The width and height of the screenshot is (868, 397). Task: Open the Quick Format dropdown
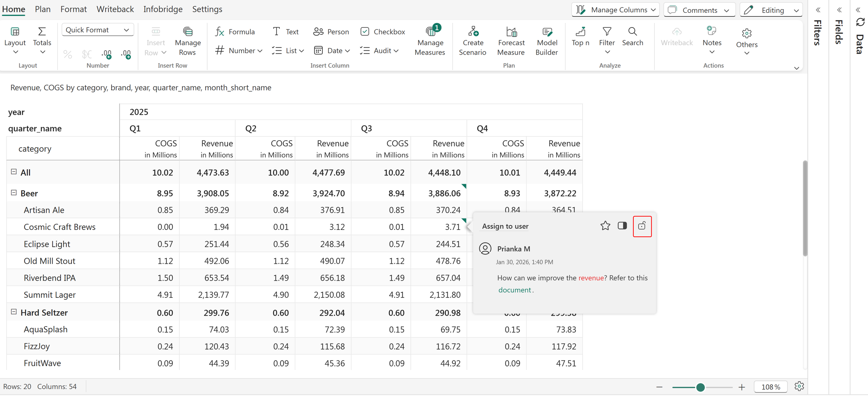[98, 30]
